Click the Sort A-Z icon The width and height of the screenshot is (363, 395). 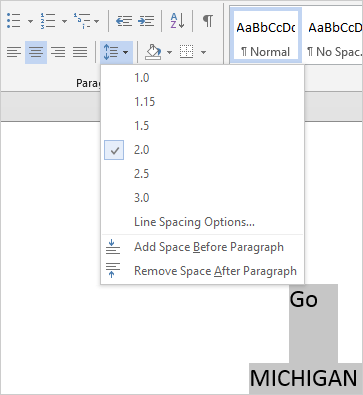177,21
